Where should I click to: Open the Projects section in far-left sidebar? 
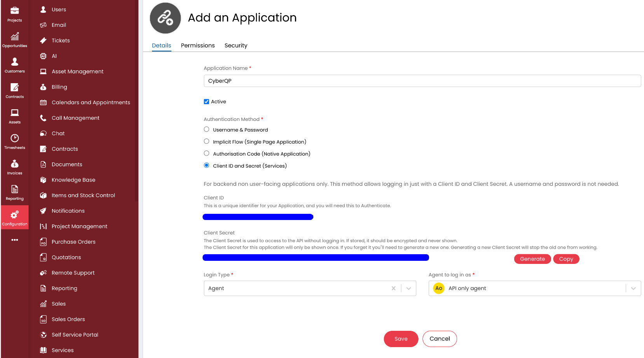tap(14, 12)
